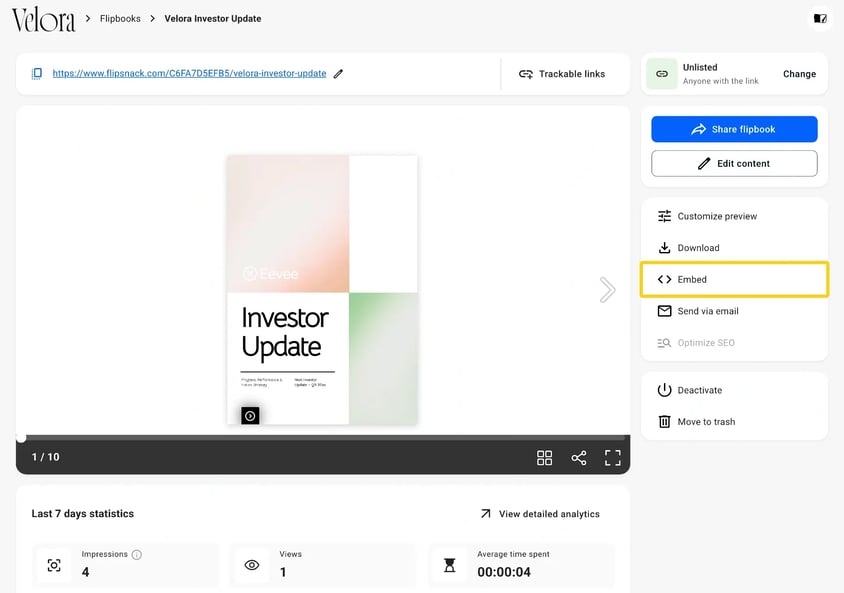Screen dimensions: 844x593
Task: Click the green Unlisted link icon
Action: click(662, 74)
